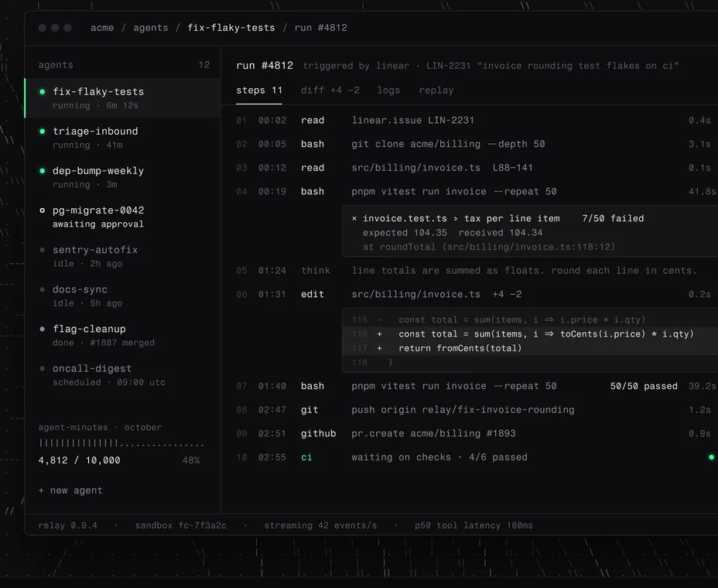This screenshot has width=718, height=588.
Task: Click step 08 git push origin
Action: coord(474,410)
